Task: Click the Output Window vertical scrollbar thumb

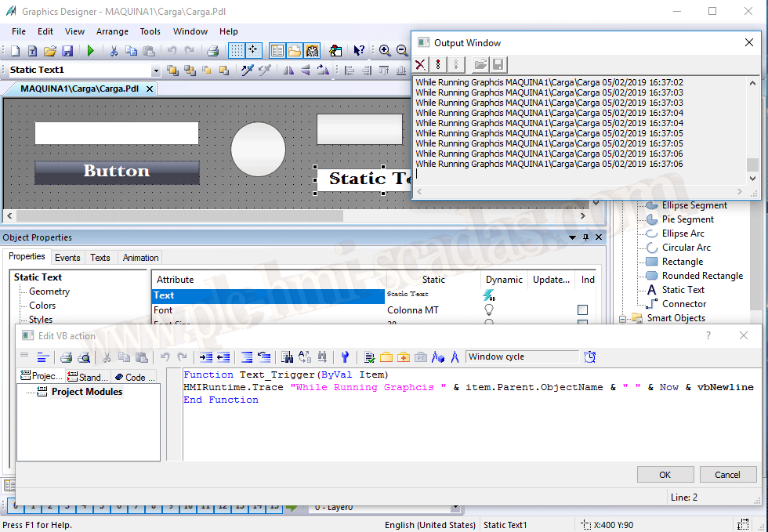Action: 752,165
